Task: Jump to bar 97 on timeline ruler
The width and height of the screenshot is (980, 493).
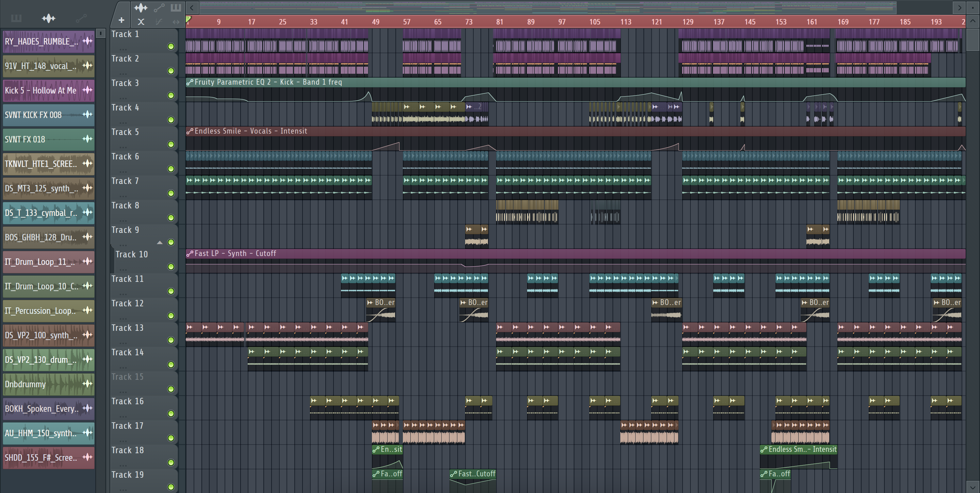Action: pos(562,22)
